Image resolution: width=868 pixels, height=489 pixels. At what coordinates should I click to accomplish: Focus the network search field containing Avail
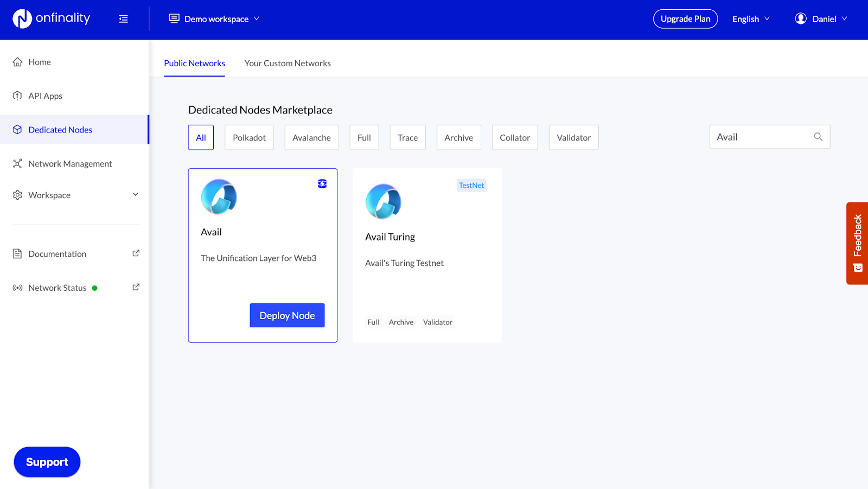[x=759, y=137]
